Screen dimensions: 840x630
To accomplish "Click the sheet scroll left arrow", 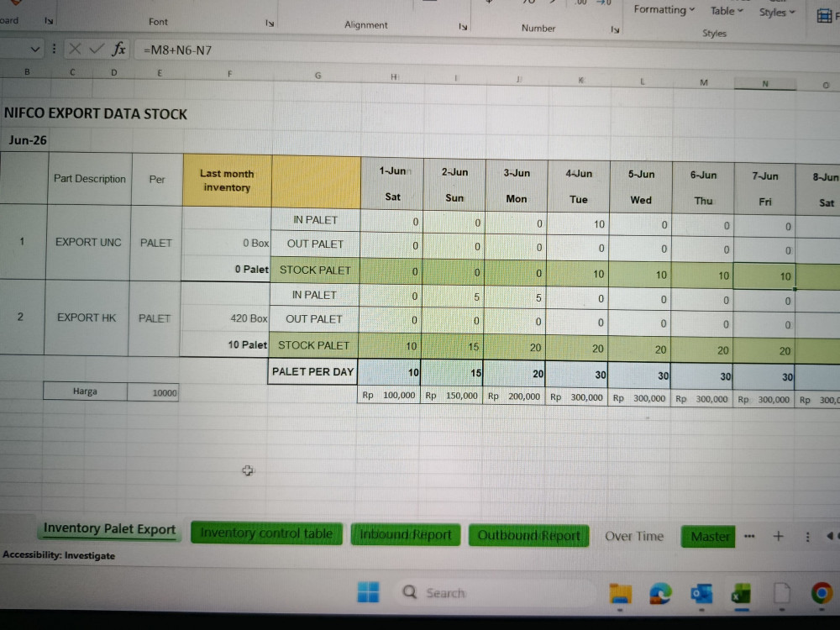I will click(x=831, y=536).
